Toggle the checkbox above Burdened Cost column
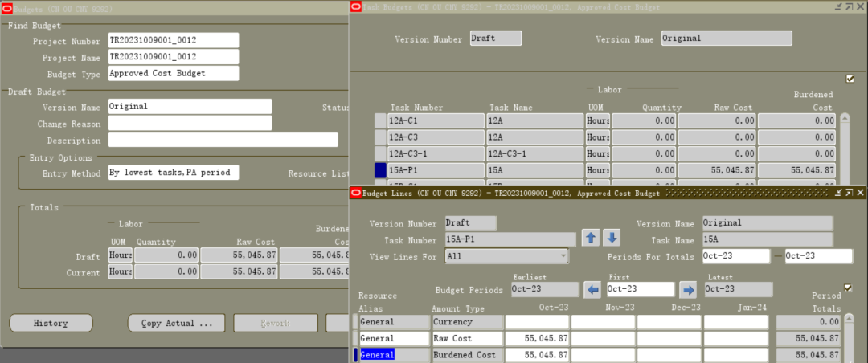 coord(850,79)
